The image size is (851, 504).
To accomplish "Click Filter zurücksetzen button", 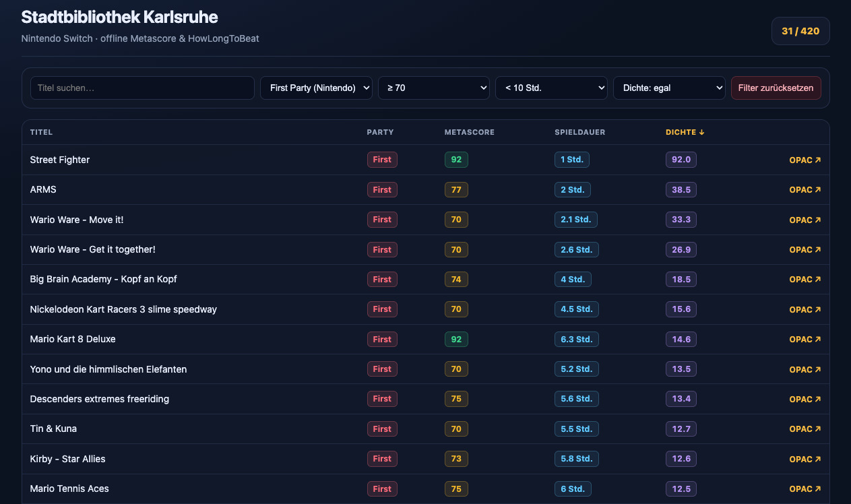I will pos(776,88).
